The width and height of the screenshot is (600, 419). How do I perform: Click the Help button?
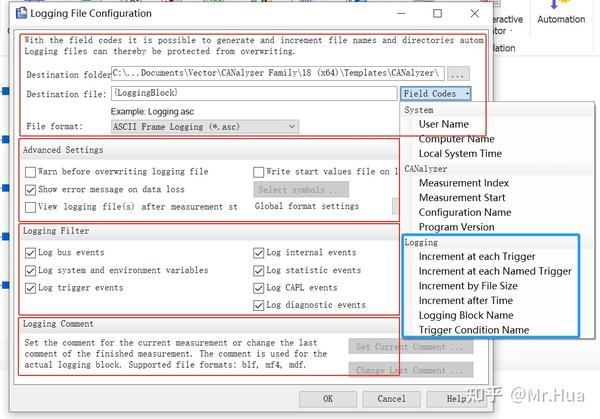click(456, 399)
